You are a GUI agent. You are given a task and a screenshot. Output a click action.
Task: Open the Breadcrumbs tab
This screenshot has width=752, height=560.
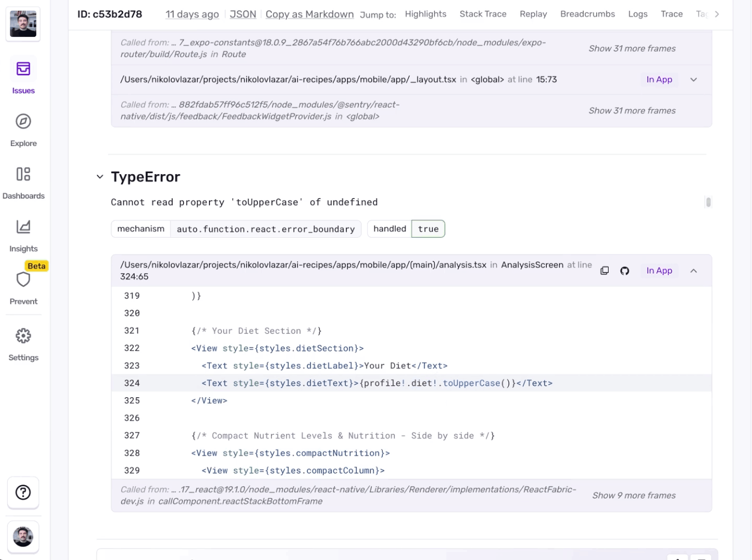coord(587,14)
